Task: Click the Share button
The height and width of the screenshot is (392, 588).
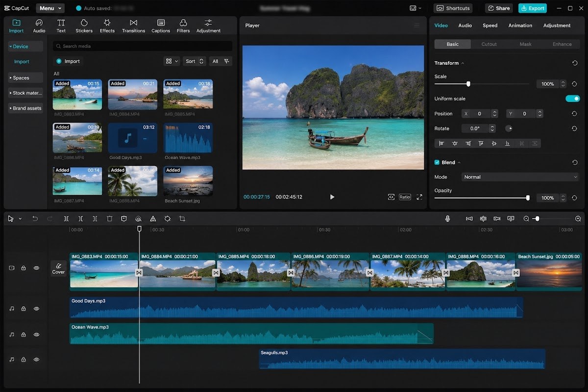Action: click(x=499, y=8)
